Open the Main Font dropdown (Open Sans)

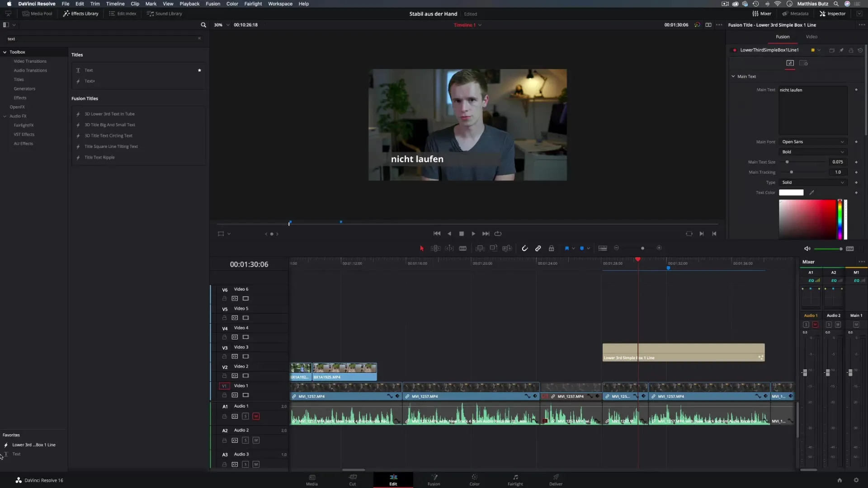(x=813, y=142)
